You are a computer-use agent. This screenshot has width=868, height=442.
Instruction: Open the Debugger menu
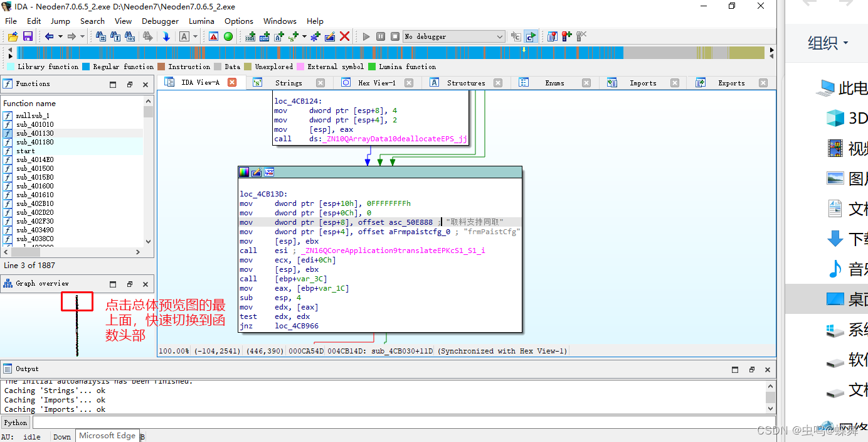(x=161, y=21)
